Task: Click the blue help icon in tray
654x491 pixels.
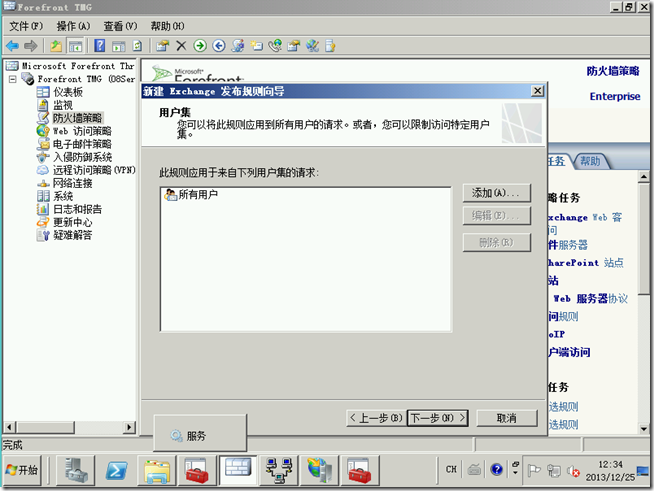Action: 496,469
